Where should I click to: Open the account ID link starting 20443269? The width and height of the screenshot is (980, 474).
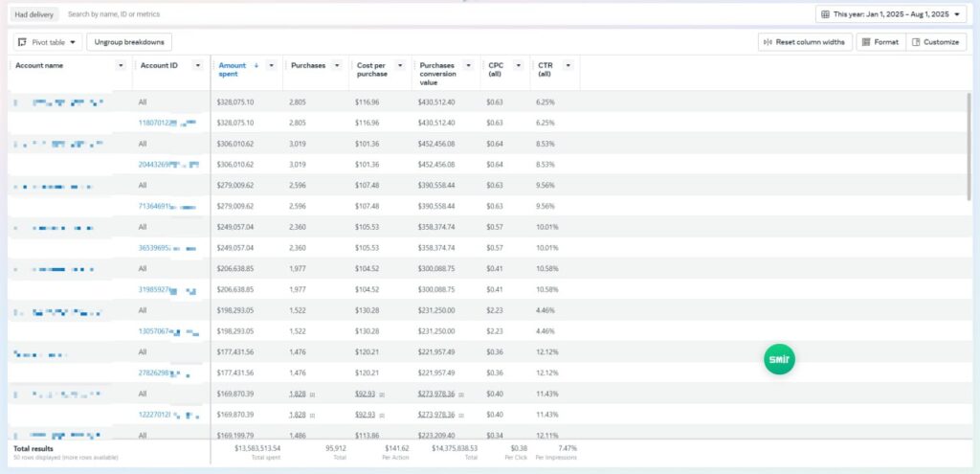point(154,165)
